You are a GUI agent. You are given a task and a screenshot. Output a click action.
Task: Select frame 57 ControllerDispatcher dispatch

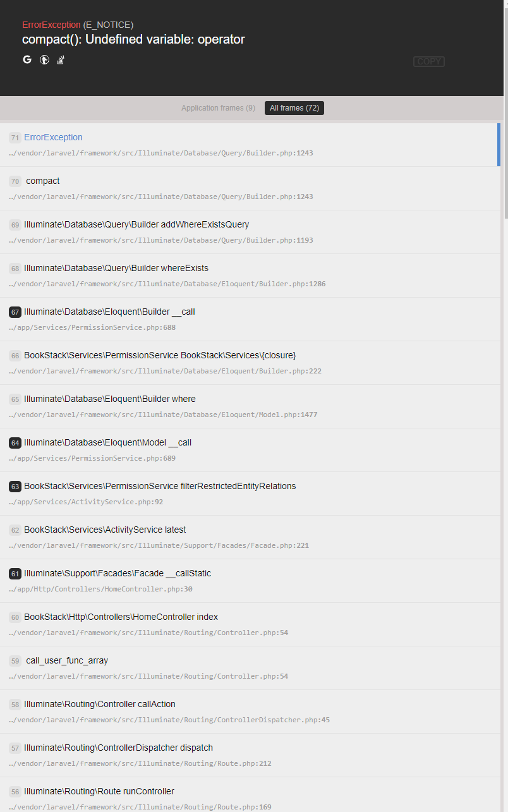pos(250,755)
